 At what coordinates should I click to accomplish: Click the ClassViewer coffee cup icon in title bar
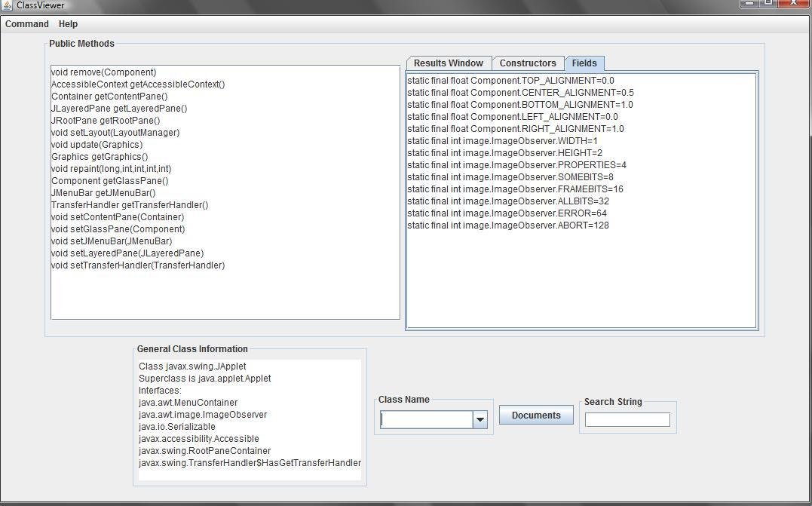(x=8, y=5)
